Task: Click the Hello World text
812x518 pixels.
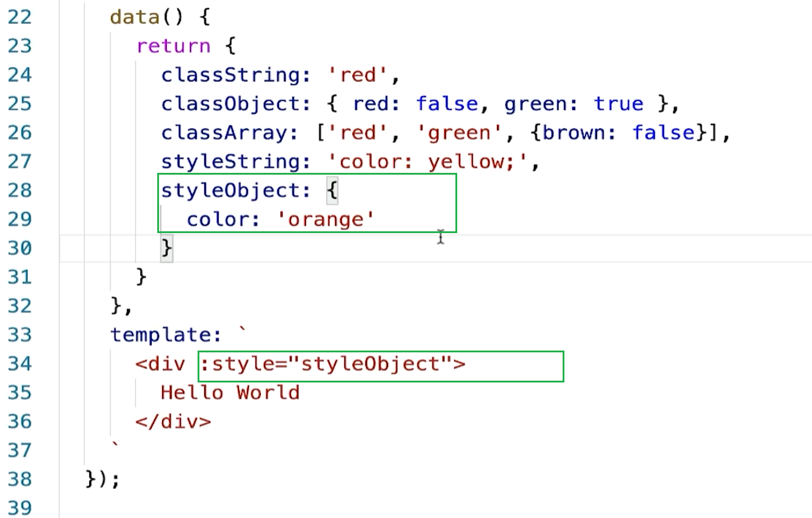Action: (x=230, y=393)
